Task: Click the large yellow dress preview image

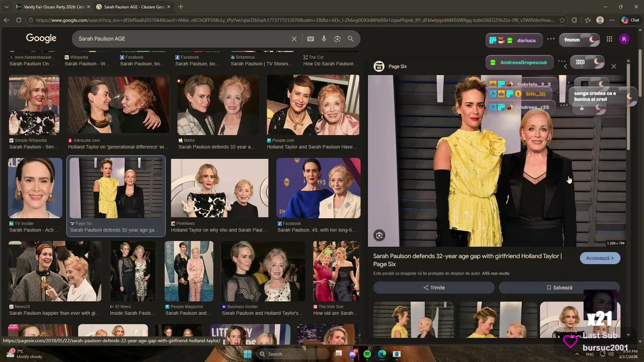Action: click(497, 161)
